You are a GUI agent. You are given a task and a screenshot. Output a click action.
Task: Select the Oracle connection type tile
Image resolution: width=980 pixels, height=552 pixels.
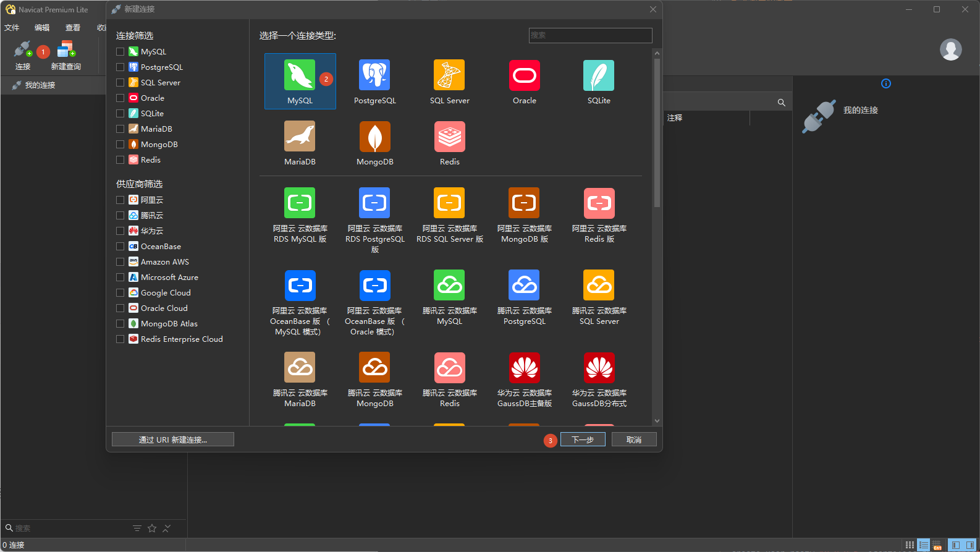[x=525, y=82]
